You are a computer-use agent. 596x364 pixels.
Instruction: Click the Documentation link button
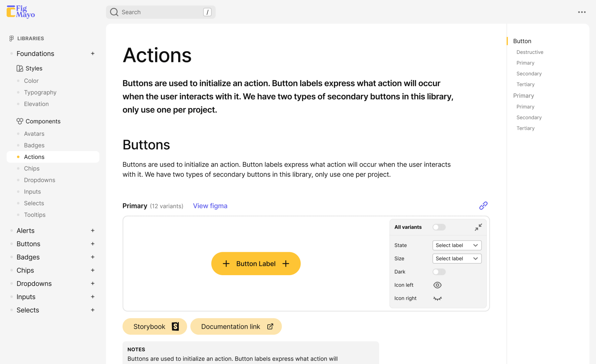point(230,326)
